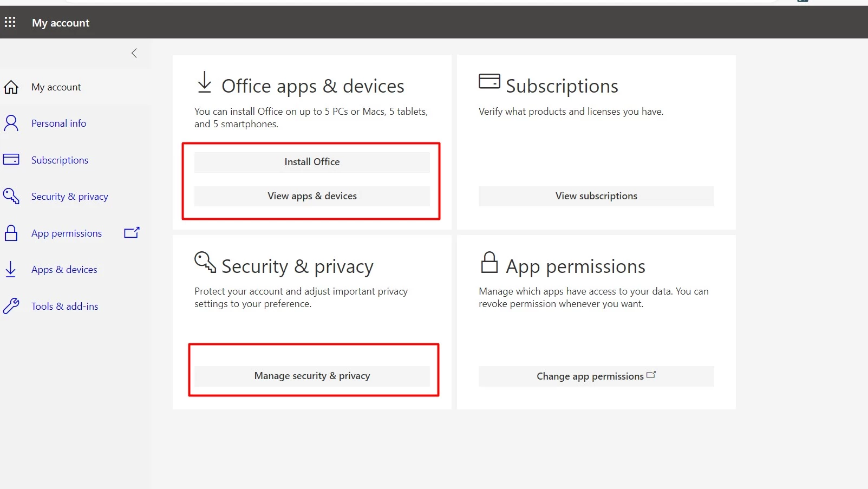Click the Subscriptions card heading text
The width and height of the screenshot is (868, 489).
point(562,86)
